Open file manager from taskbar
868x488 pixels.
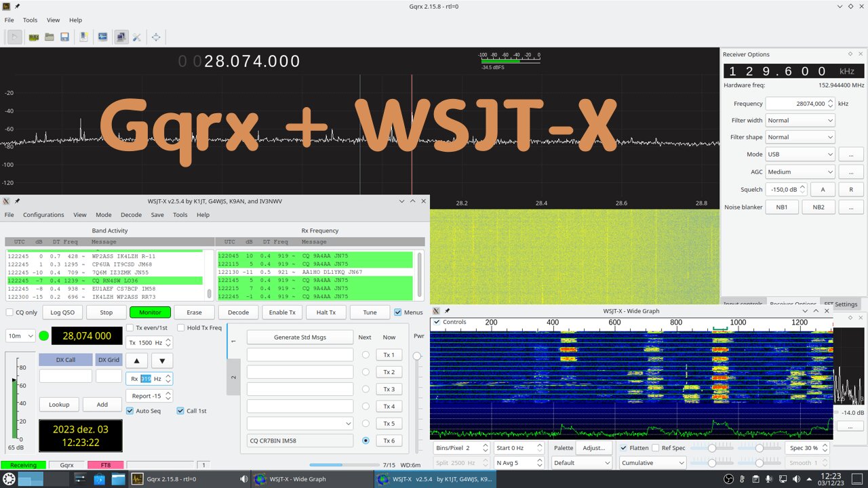(118, 479)
